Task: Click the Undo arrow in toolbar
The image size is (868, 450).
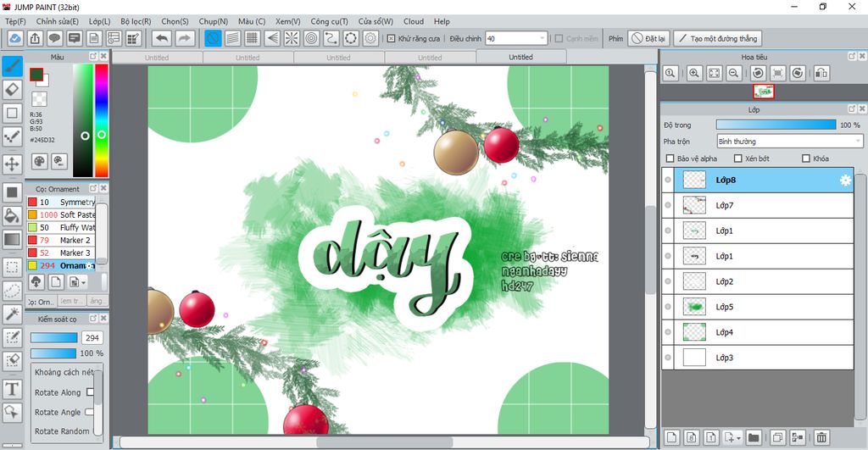Action: tap(162, 38)
